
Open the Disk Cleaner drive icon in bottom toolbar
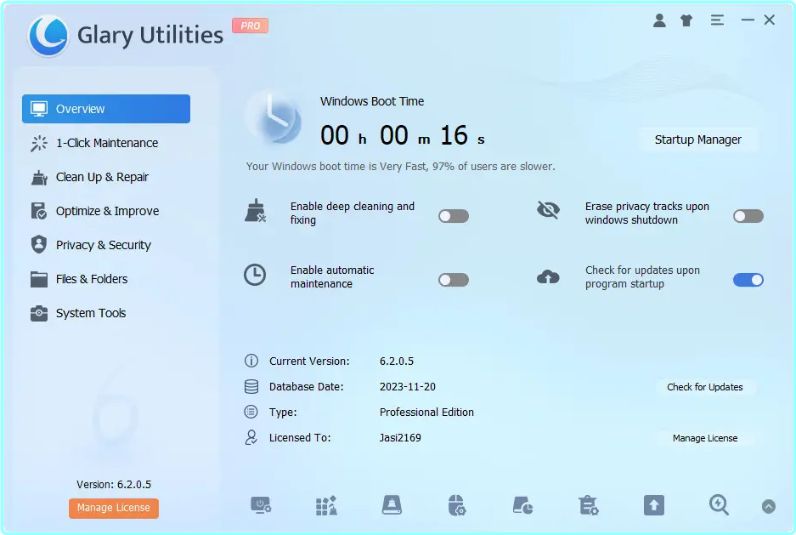pyautogui.click(x=392, y=506)
